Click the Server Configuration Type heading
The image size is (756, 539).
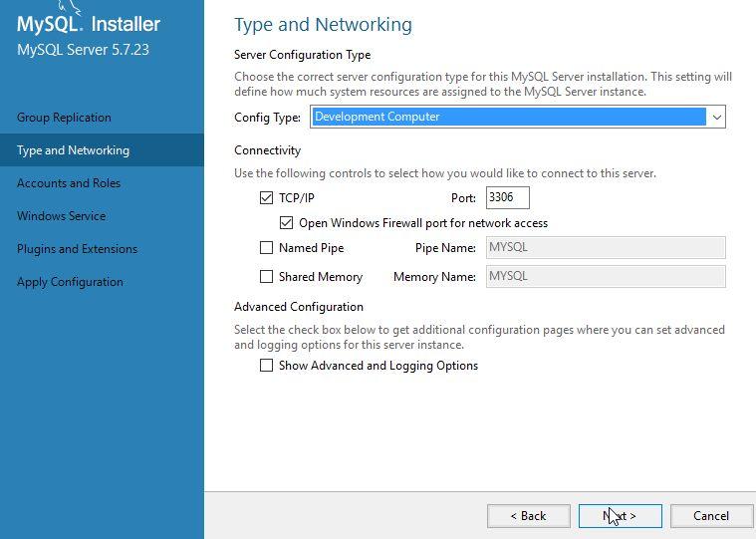tap(303, 55)
